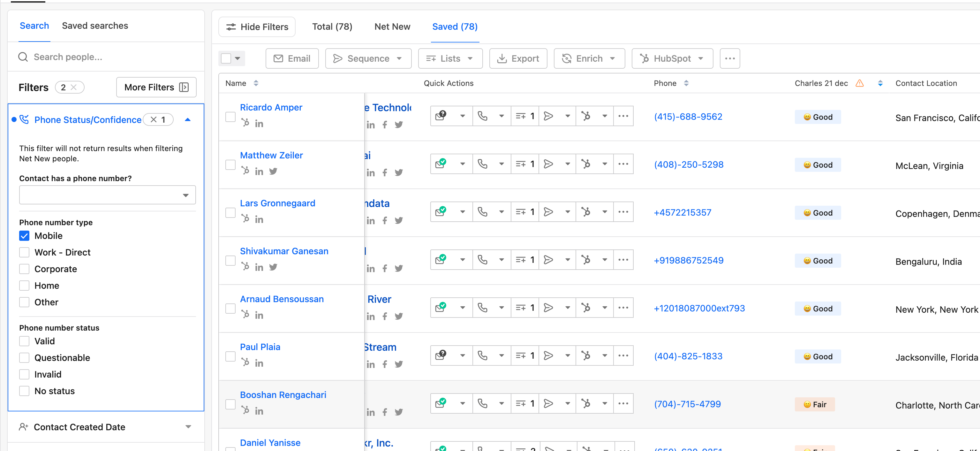Click the send sequence icon for Lars Gronnegaard
980x451 pixels.
pyautogui.click(x=548, y=212)
